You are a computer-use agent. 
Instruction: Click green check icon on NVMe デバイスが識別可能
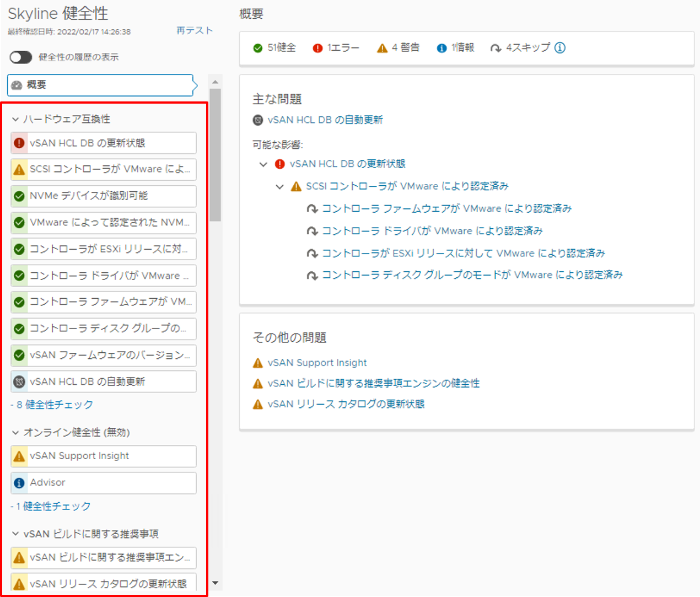19,196
